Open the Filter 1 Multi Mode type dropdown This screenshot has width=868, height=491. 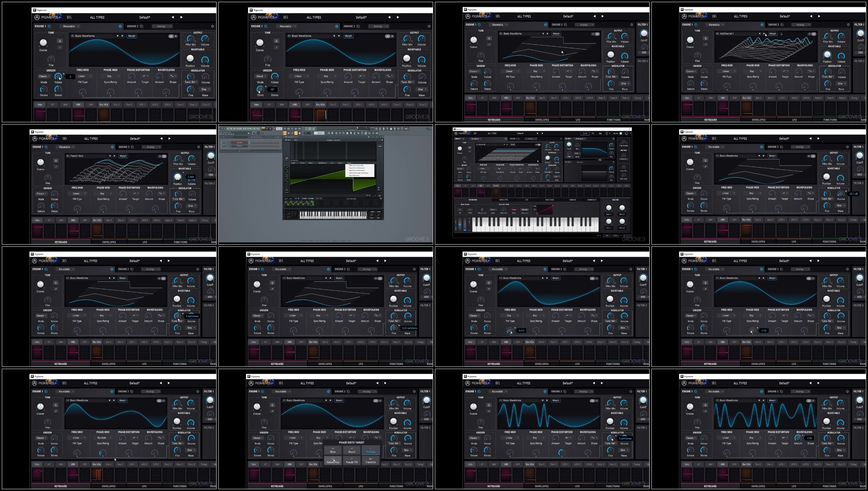pyautogui.click(x=580, y=139)
